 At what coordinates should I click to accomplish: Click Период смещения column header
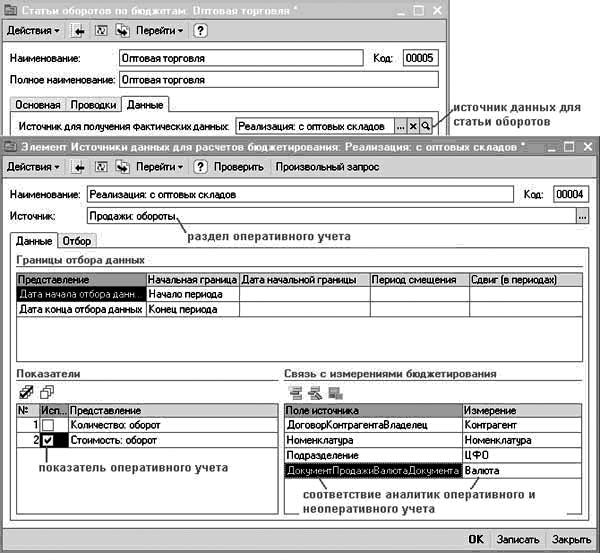click(419, 280)
